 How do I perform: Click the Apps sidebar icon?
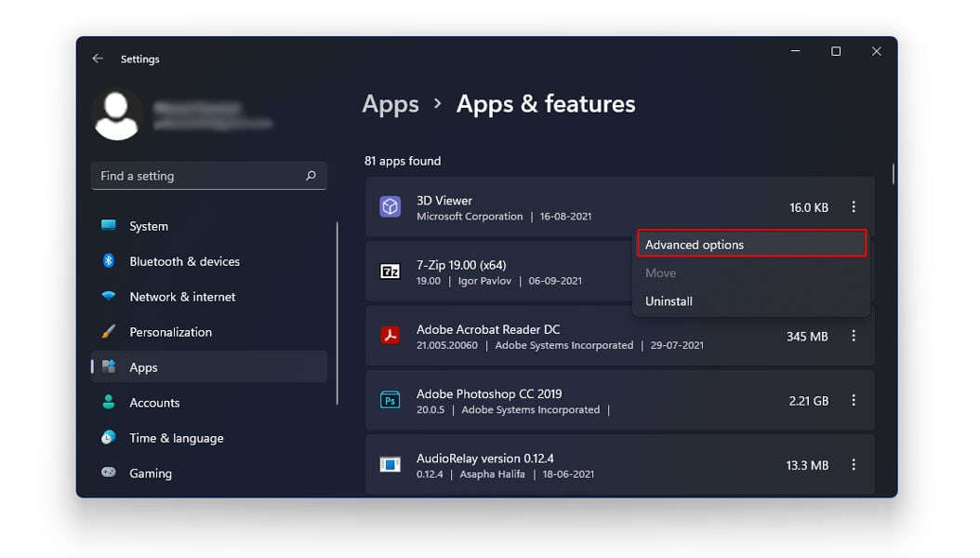coord(109,366)
